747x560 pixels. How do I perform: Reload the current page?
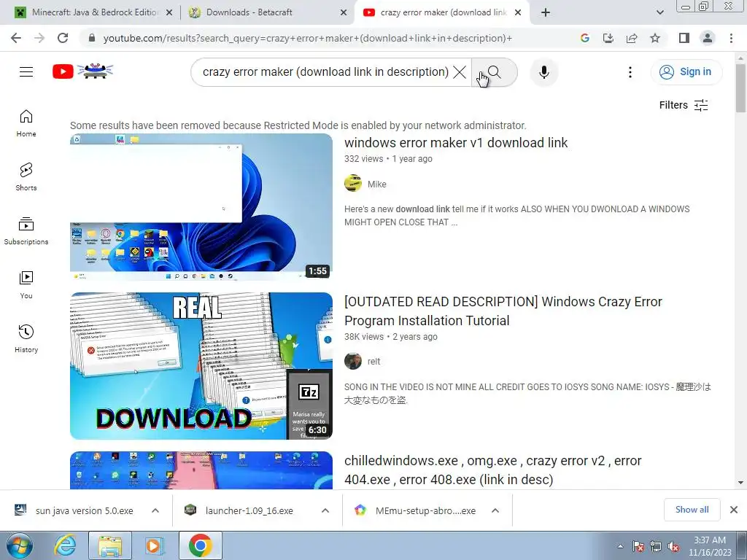pos(63,38)
